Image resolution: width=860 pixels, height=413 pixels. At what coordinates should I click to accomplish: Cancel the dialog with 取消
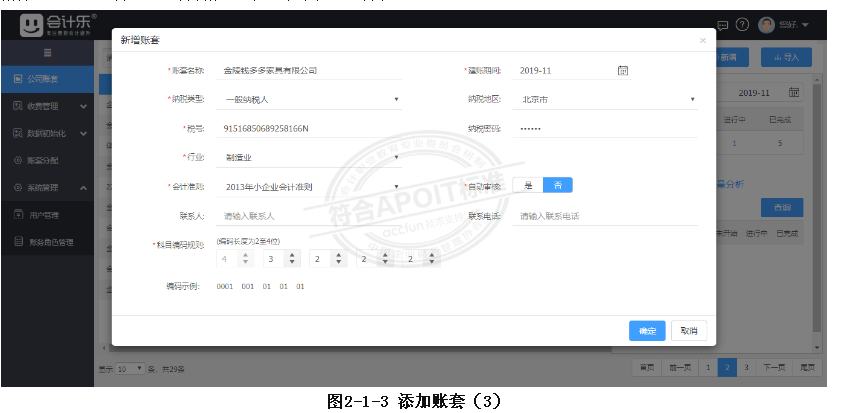689,331
